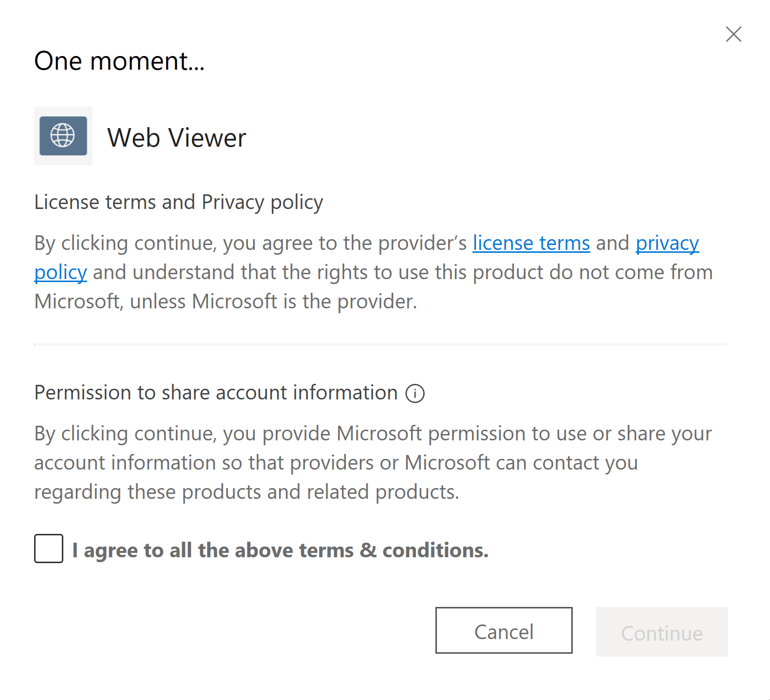770x700 pixels.
Task: Open the info icon beside Permission heading
Action: coord(415,393)
